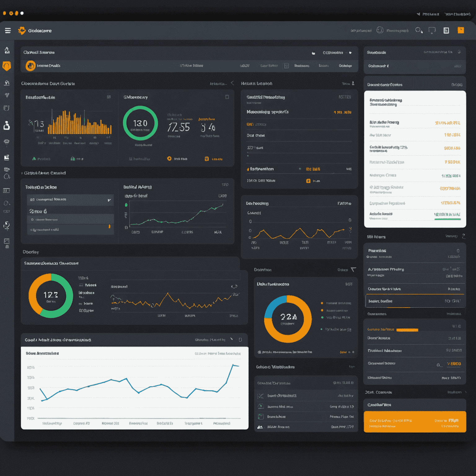Click the orange banner button at bottom right

415,422
